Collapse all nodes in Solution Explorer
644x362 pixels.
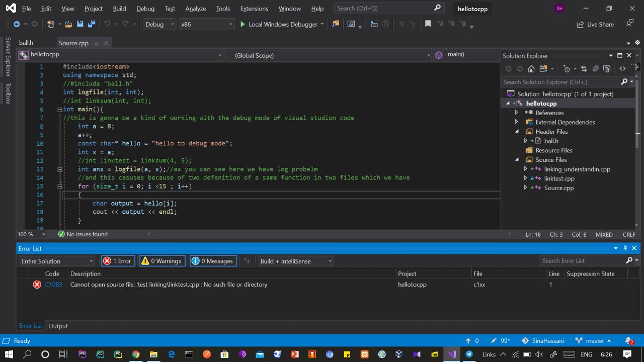[596, 68]
